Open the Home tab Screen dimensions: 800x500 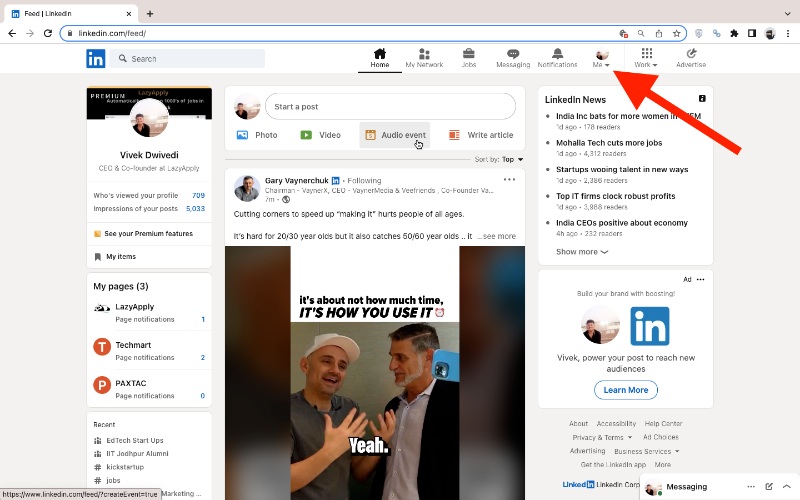point(380,58)
